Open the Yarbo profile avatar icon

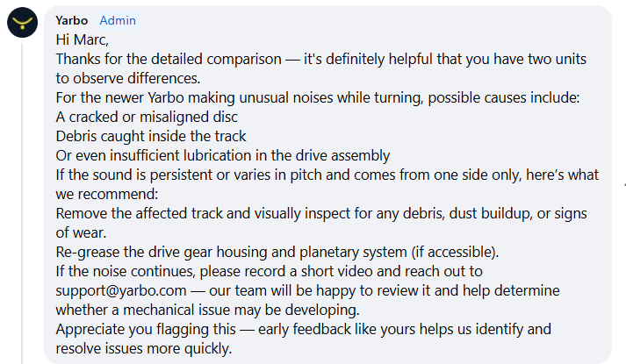point(22,22)
